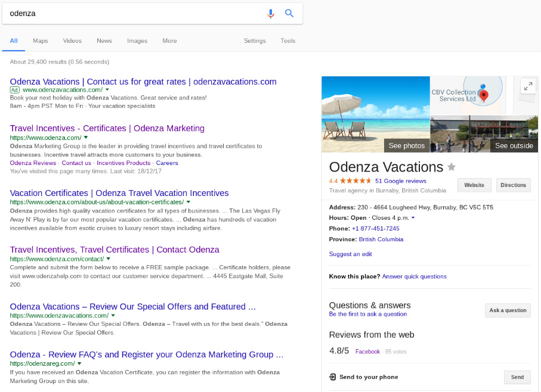
Task: Open the Images tab
Action: 137,41
